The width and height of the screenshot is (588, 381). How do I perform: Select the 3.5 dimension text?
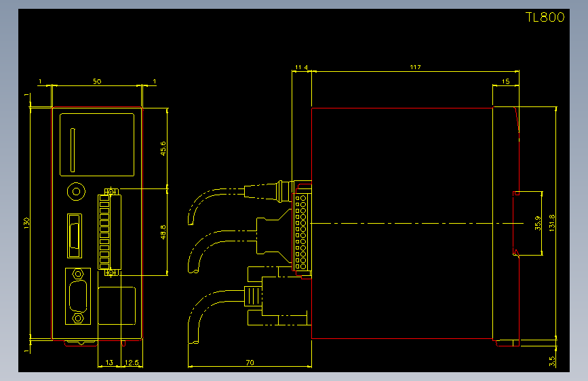coord(551,361)
